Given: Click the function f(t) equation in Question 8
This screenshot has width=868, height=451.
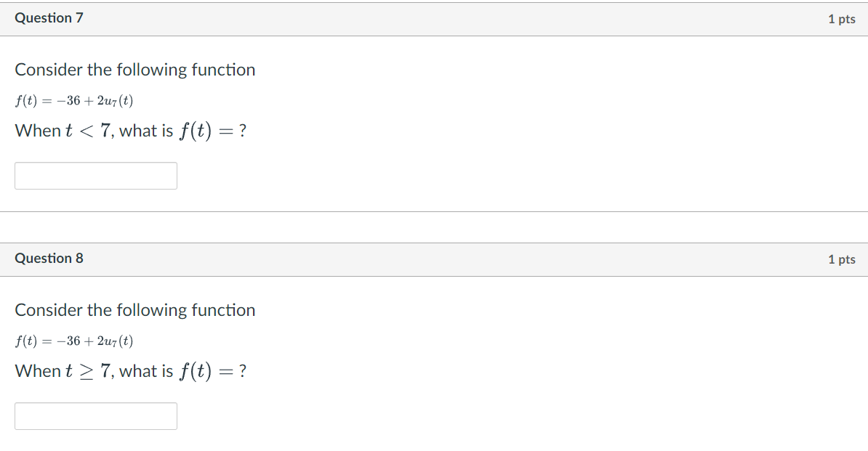Looking at the screenshot, I should 73,341.
